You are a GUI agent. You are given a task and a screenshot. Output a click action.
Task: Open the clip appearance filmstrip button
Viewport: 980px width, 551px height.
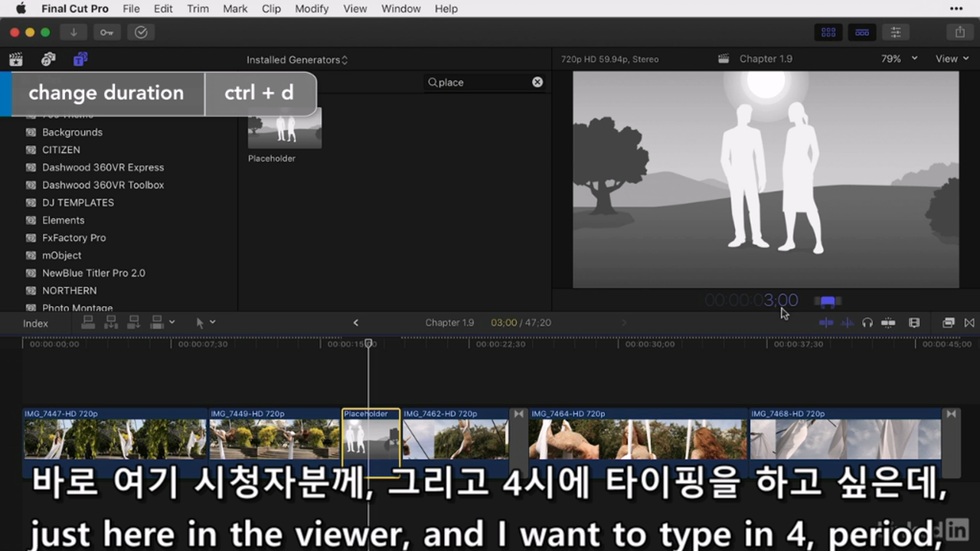click(x=914, y=323)
